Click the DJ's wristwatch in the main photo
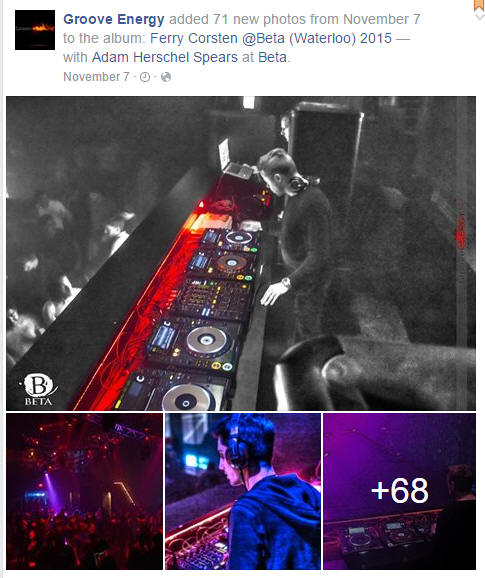The height and width of the screenshot is (578, 485). (286, 283)
